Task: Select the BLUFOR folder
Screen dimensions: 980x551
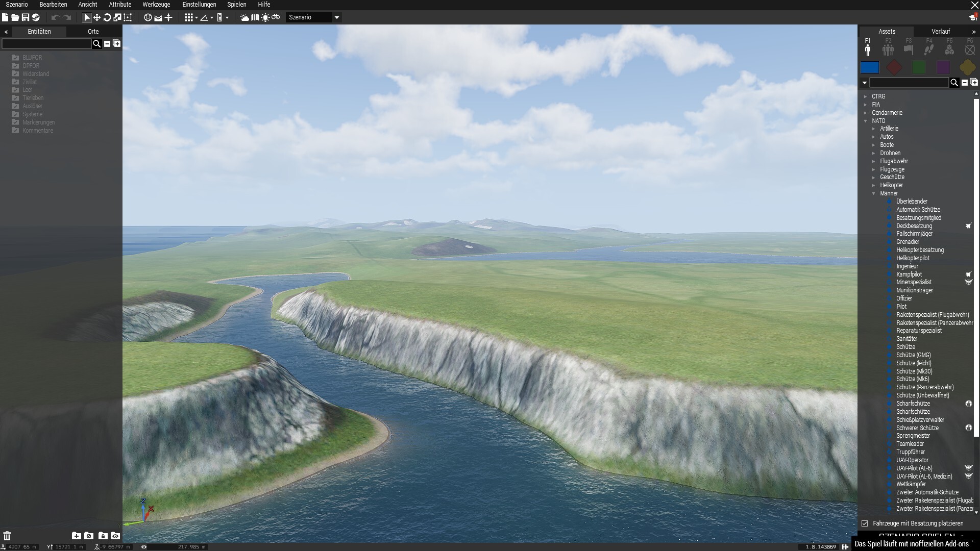Action: pos(32,58)
